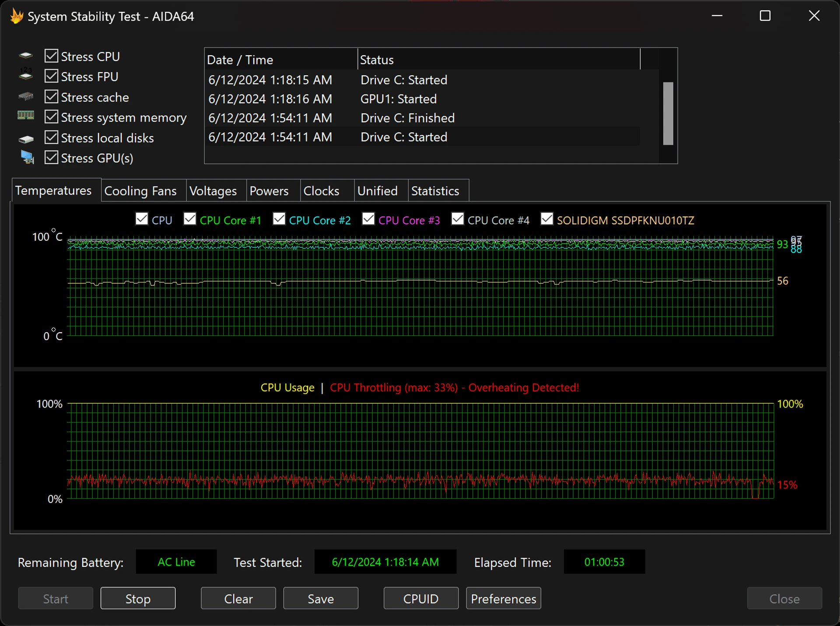This screenshot has width=840, height=626.
Task: Click the 15% throttling reading
Action: pyautogui.click(x=787, y=485)
